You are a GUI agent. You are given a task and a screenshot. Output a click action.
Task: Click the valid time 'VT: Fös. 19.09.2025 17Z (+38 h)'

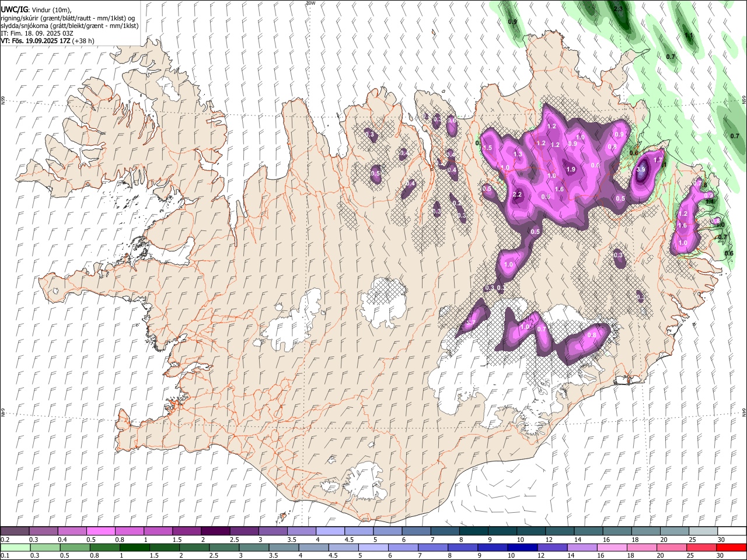(47, 41)
